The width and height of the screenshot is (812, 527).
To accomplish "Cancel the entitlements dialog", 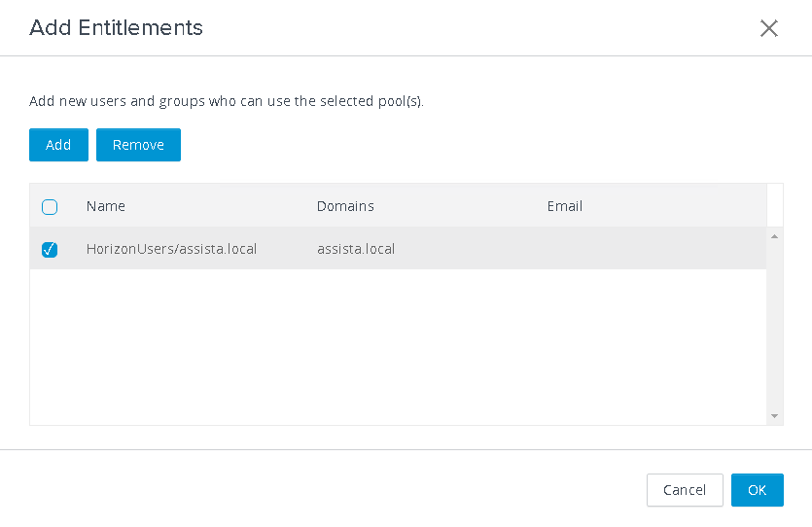I will click(685, 490).
